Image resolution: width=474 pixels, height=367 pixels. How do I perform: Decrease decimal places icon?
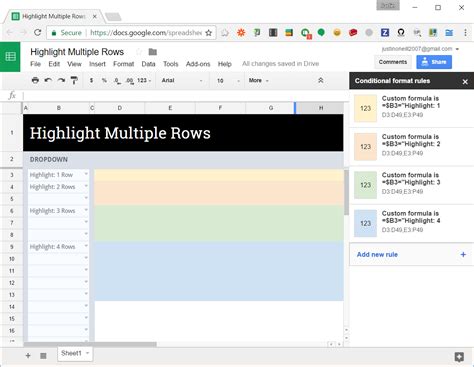[117, 81]
